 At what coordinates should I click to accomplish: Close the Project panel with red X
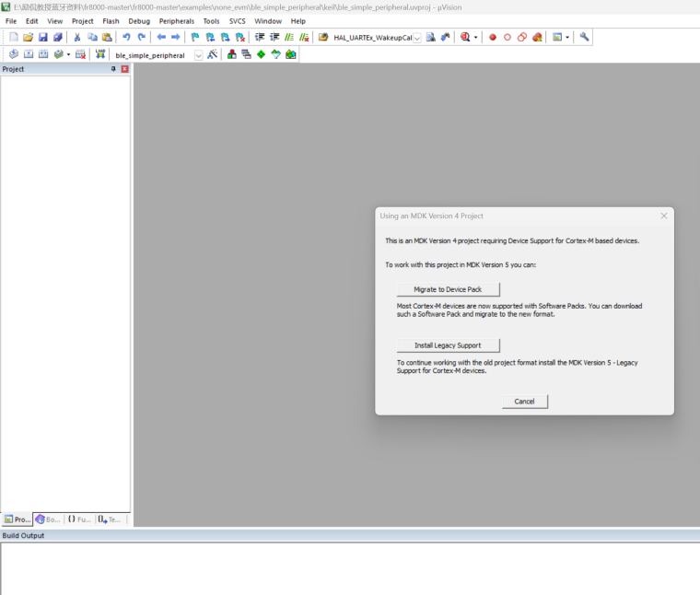click(x=124, y=69)
